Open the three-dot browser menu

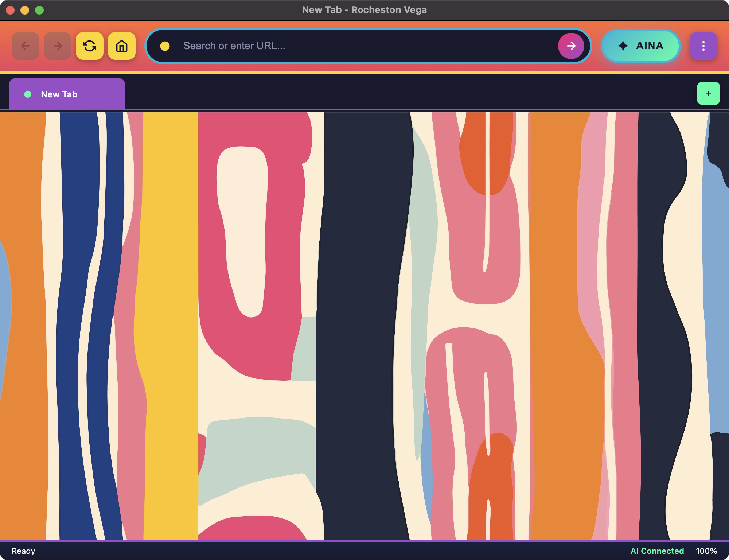[703, 46]
